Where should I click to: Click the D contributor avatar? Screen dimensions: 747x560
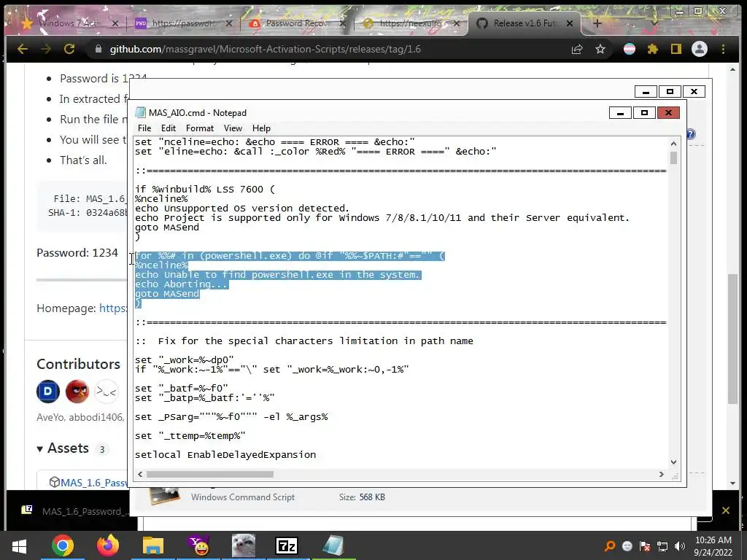(47, 392)
